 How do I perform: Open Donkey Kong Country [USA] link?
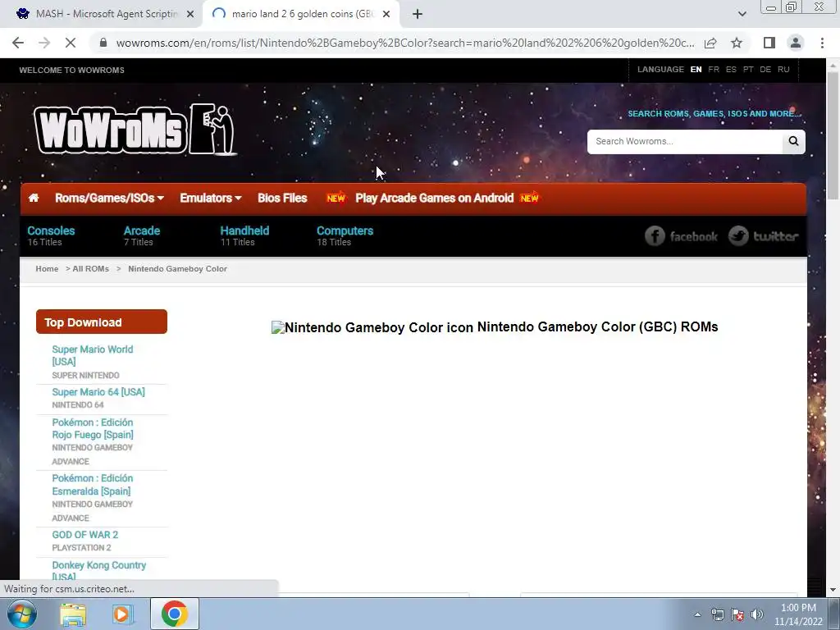tap(99, 571)
